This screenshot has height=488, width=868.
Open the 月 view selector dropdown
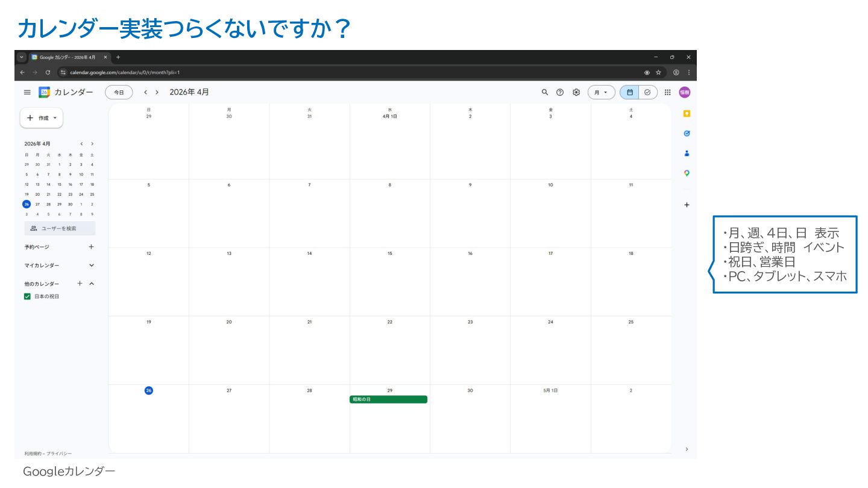(602, 92)
